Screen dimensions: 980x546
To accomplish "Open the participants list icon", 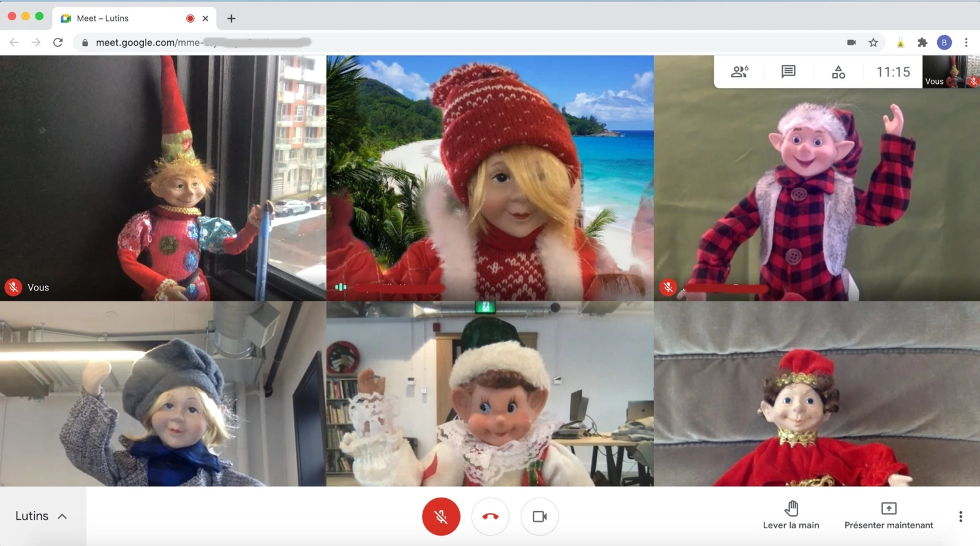I will click(x=739, y=72).
